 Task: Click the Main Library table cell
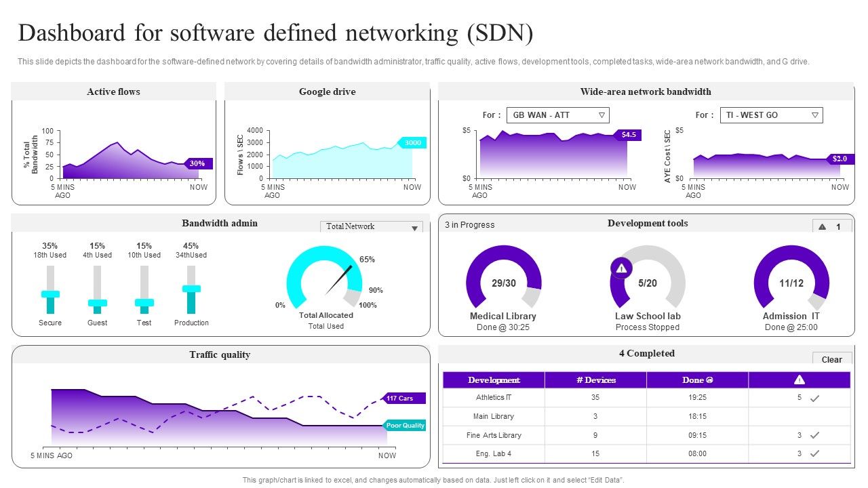click(494, 416)
